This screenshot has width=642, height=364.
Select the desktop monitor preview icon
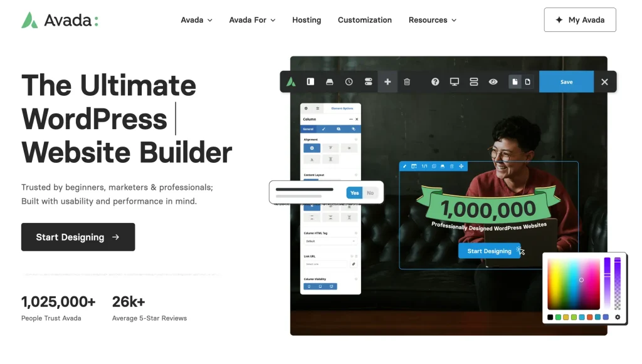455,81
